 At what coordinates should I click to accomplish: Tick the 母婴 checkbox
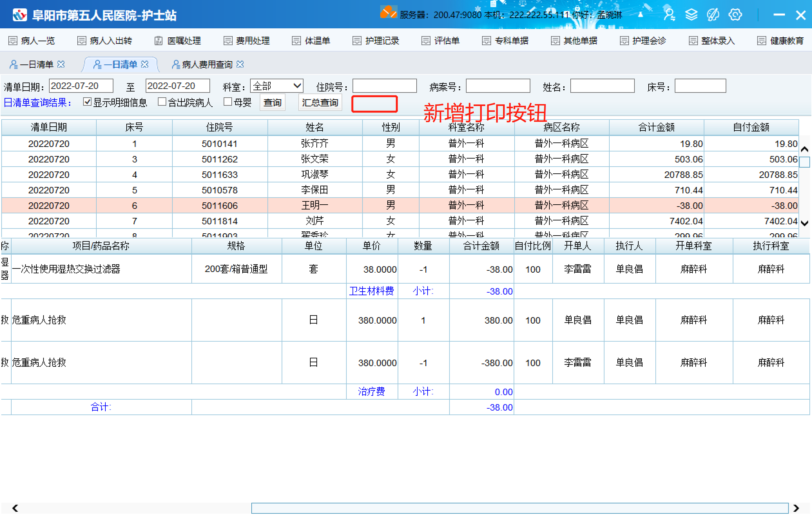pyautogui.click(x=228, y=102)
